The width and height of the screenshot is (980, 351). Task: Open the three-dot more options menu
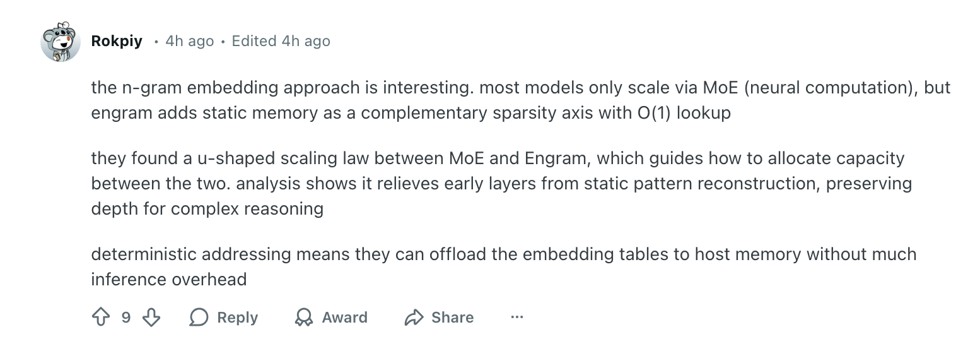coord(517,317)
